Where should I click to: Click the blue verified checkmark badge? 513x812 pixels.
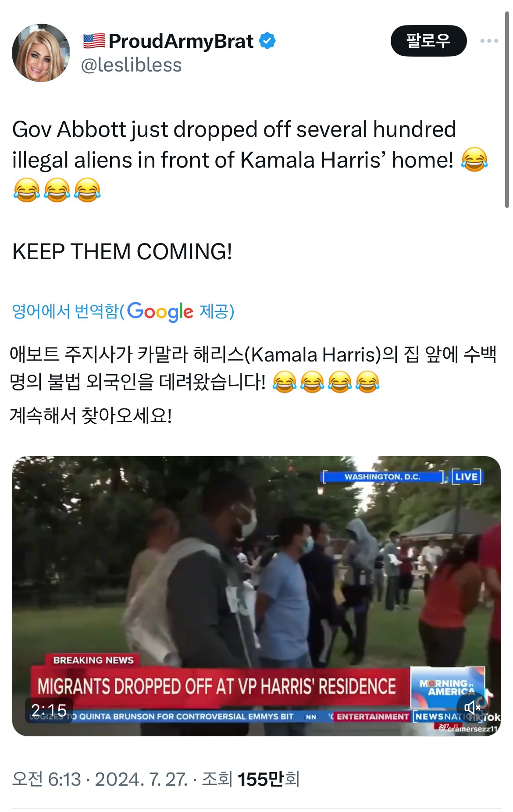click(267, 41)
